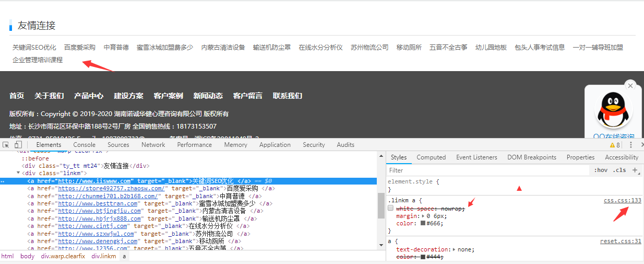Open the DOM Breakpoints sidebar tab
644x264 pixels.
(x=532, y=157)
